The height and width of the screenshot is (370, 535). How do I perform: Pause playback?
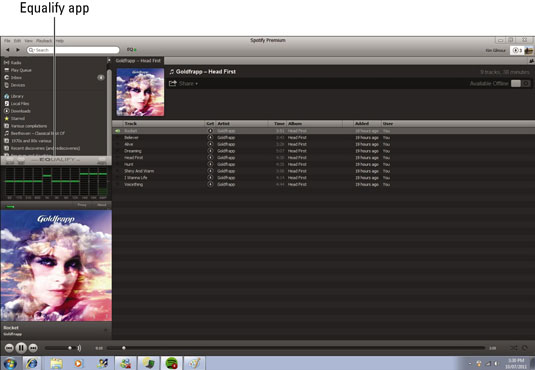(21, 348)
